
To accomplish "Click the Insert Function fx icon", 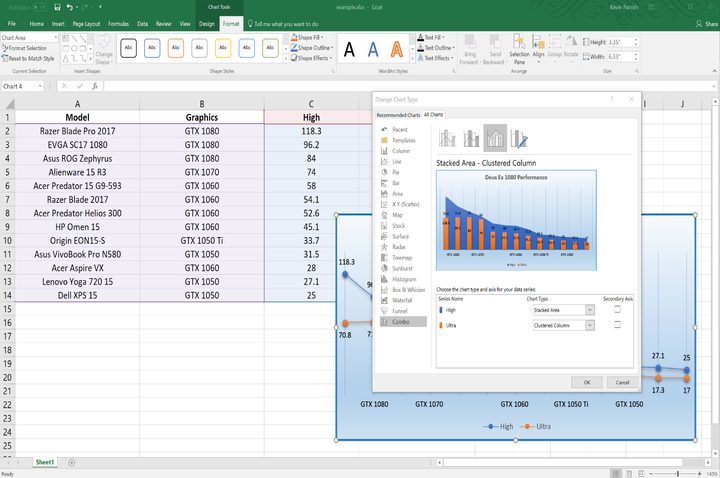I will click(x=95, y=86).
